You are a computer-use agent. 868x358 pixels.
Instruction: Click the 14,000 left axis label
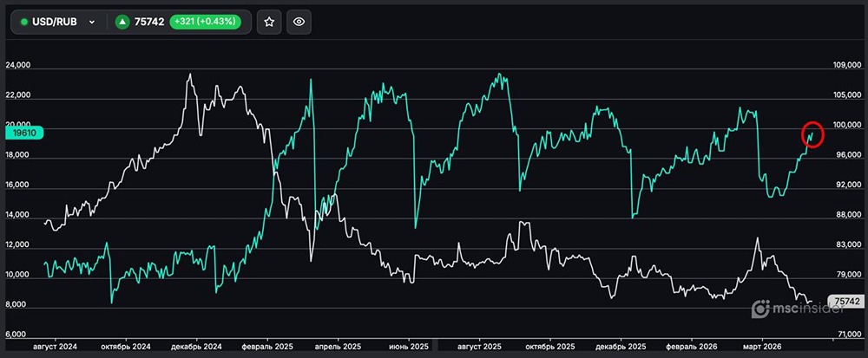[17, 215]
